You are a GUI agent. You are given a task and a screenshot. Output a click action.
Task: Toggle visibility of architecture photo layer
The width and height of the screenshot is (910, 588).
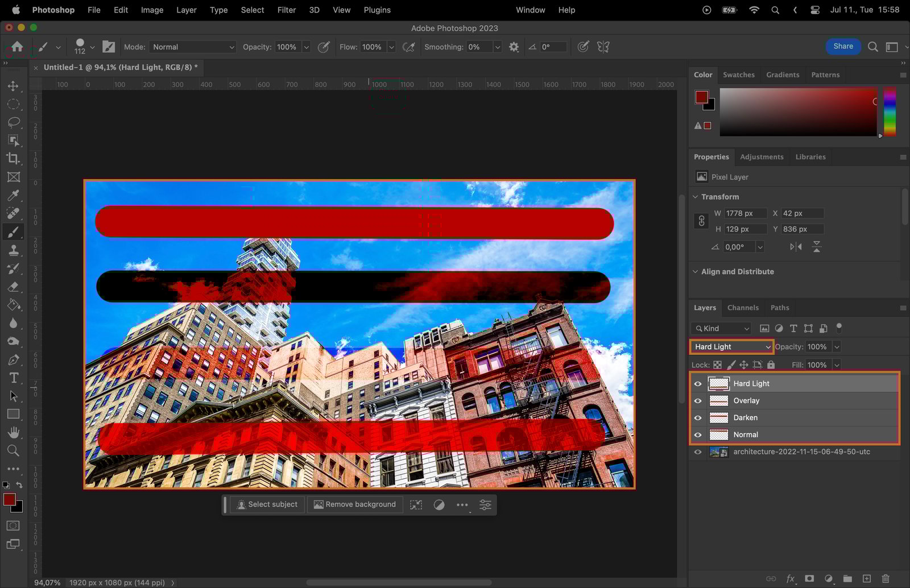tap(698, 452)
